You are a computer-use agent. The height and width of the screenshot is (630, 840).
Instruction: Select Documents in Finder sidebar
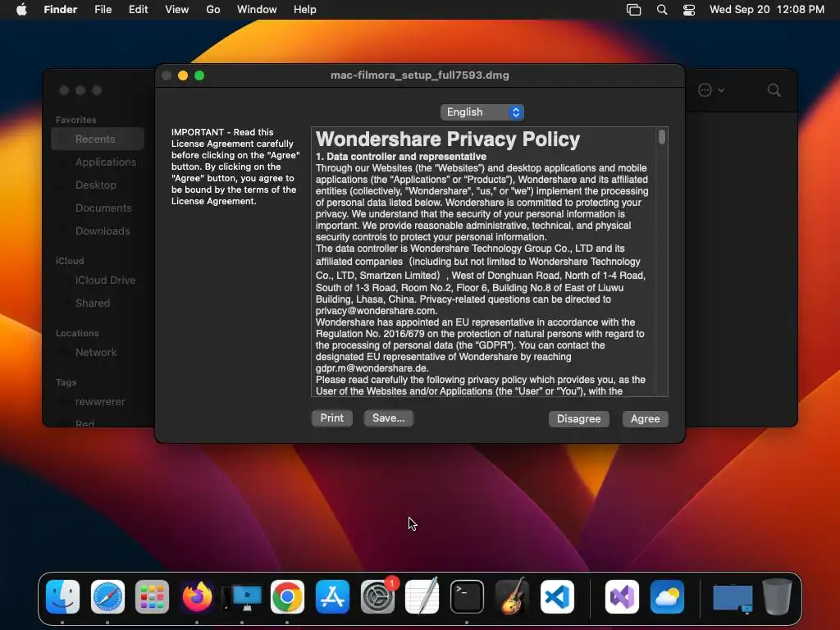click(98, 208)
